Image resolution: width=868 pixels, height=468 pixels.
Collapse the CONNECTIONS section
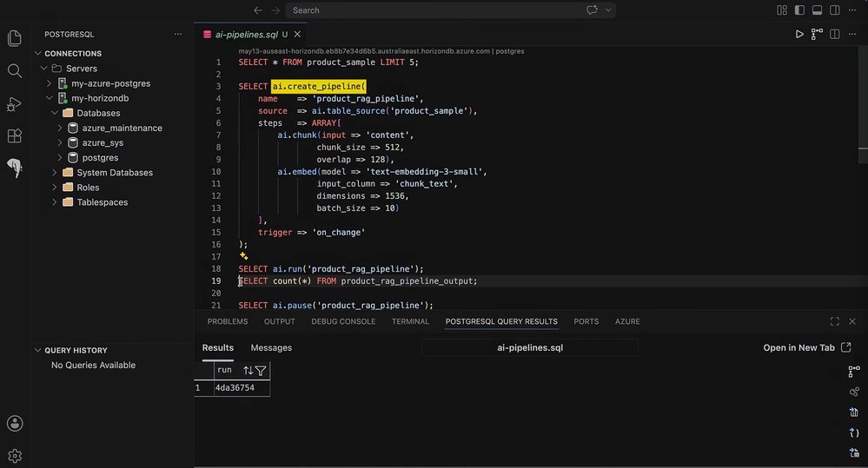[x=38, y=54]
